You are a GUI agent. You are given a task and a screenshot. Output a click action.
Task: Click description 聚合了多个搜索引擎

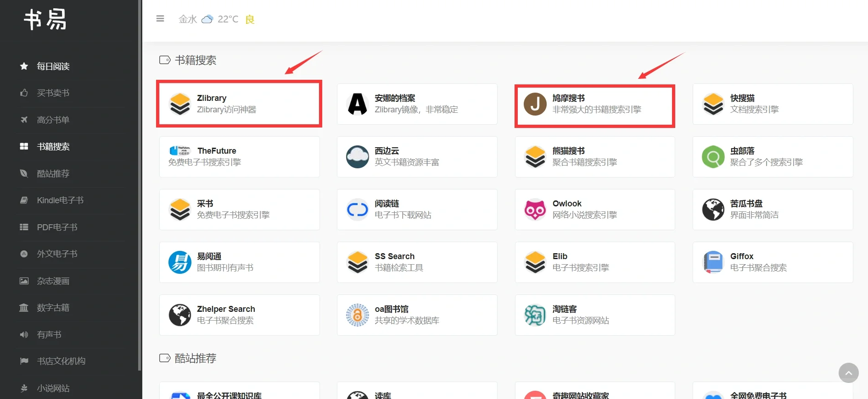767,162
